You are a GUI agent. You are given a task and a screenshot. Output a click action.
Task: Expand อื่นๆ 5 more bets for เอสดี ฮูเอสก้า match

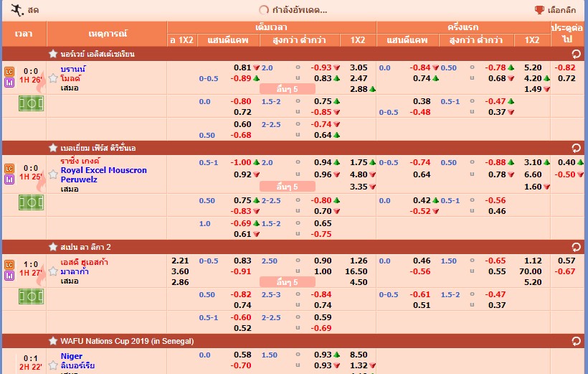(x=288, y=282)
